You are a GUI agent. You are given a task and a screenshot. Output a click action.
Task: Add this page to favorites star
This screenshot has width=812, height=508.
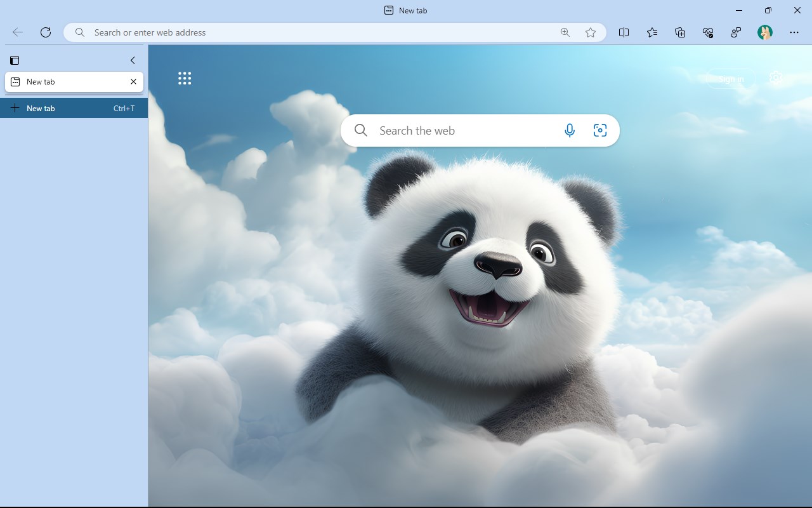(x=591, y=32)
